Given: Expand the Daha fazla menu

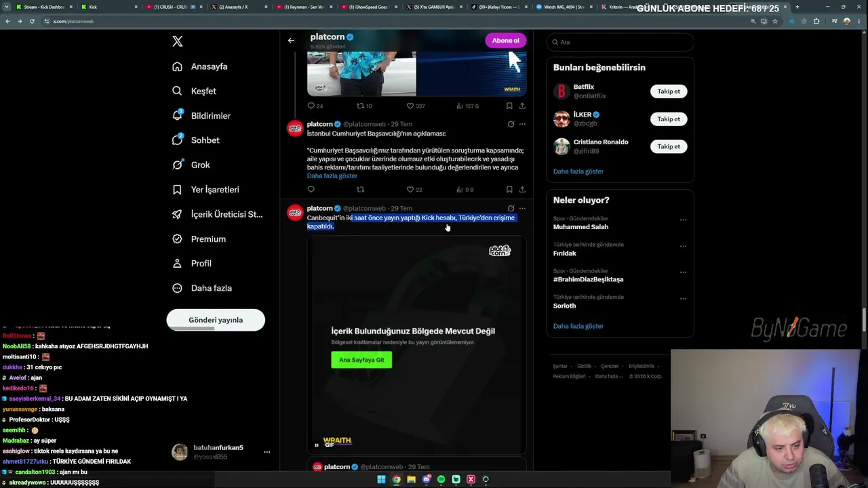Looking at the screenshot, I should click(x=202, y=288).
